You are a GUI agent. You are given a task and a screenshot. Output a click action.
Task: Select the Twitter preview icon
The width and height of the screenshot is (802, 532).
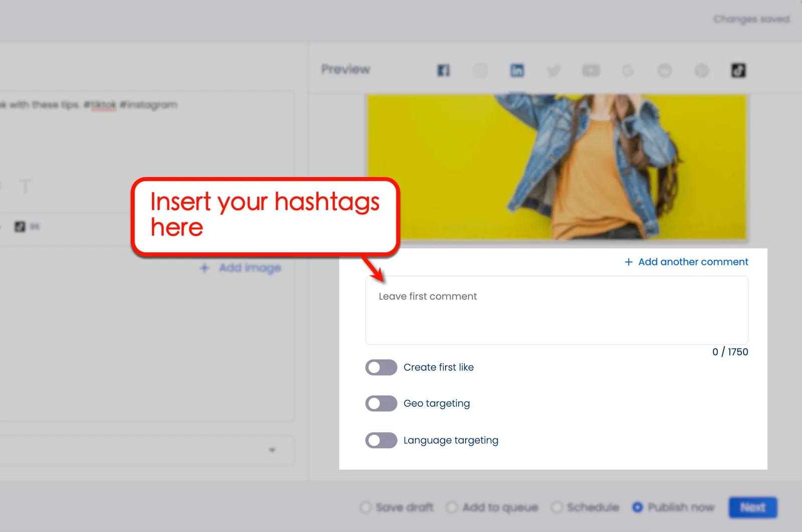pyautogui.click(x=553, y=70)
